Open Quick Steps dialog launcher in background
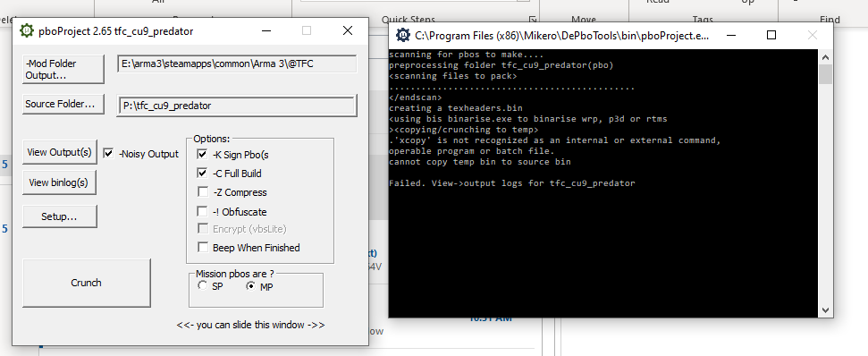 [533, 19]
